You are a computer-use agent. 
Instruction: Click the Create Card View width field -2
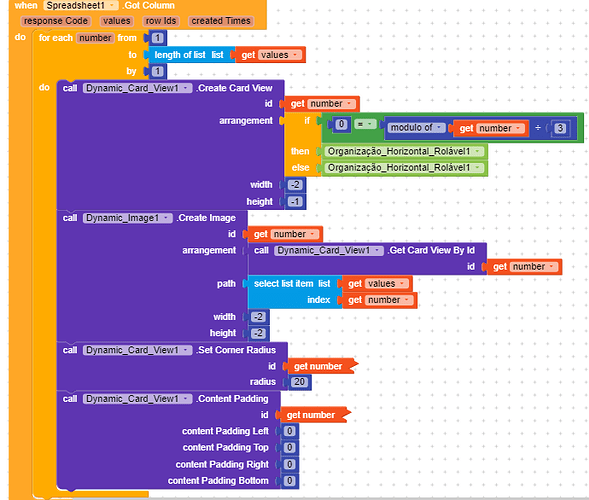pos(295,185)
